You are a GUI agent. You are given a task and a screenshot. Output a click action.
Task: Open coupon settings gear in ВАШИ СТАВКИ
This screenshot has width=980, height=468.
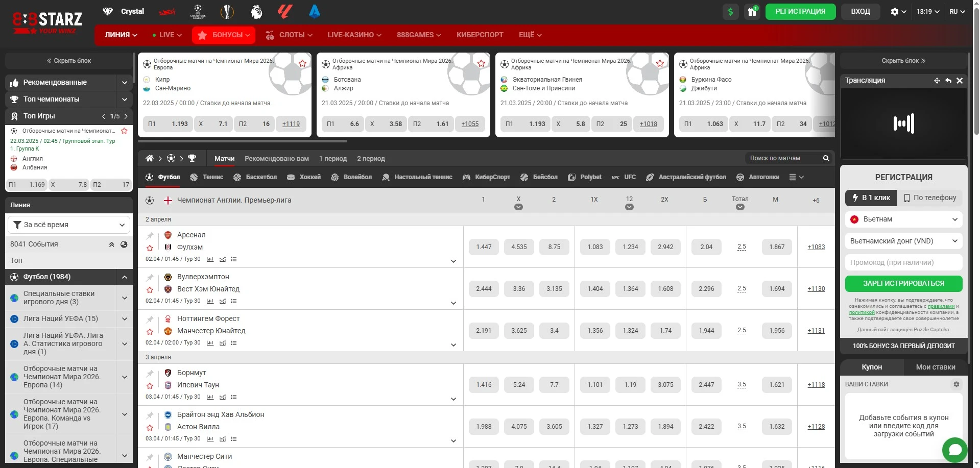(957, 384)
